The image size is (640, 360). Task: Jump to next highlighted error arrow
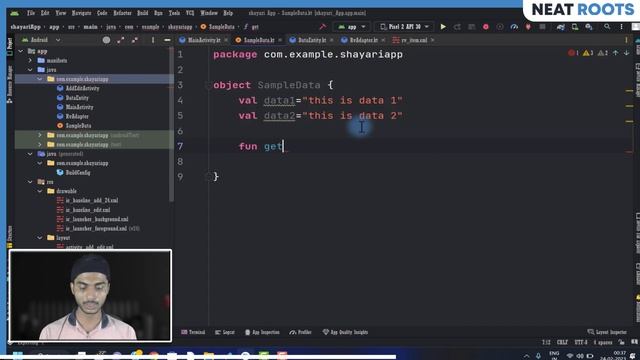click(626, 53)
